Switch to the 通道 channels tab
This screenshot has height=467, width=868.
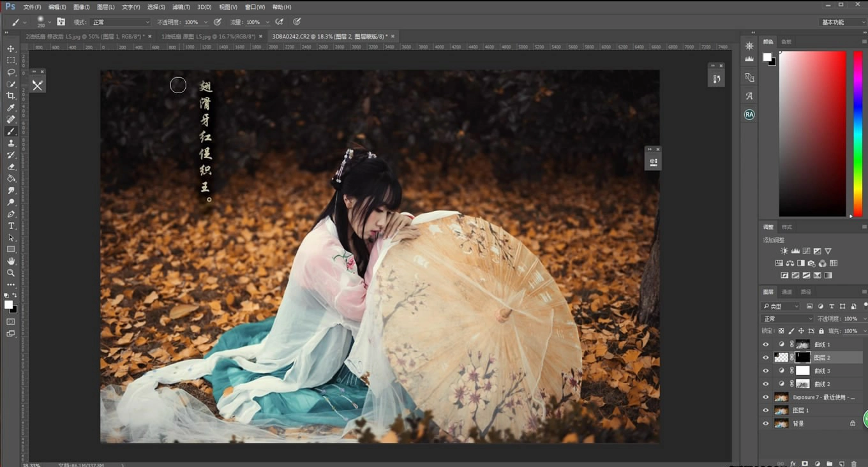[787, 292]
